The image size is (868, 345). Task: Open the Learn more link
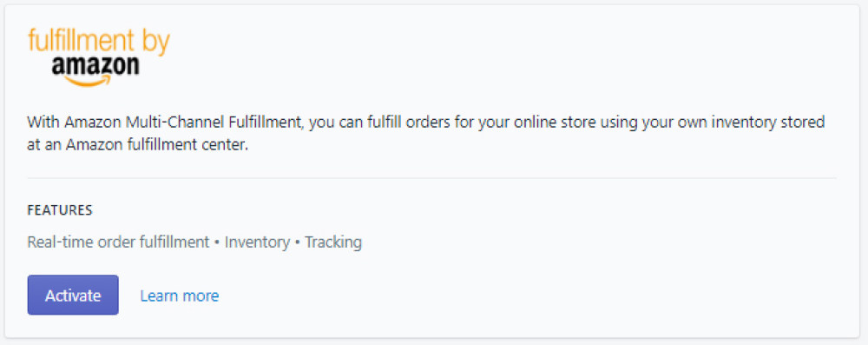[x=180, y=295]
